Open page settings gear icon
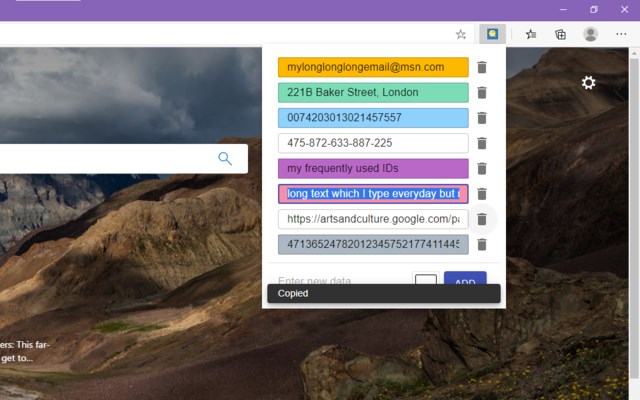640x400 pixels. [588, 83]
